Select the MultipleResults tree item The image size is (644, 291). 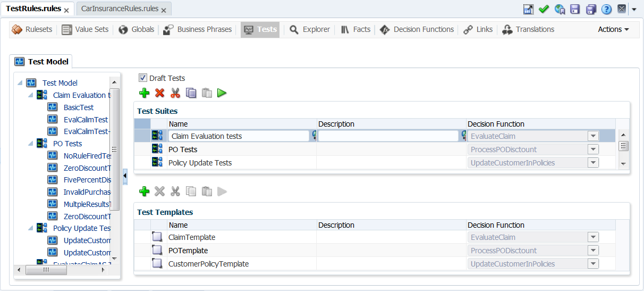(x=87, y=204)
